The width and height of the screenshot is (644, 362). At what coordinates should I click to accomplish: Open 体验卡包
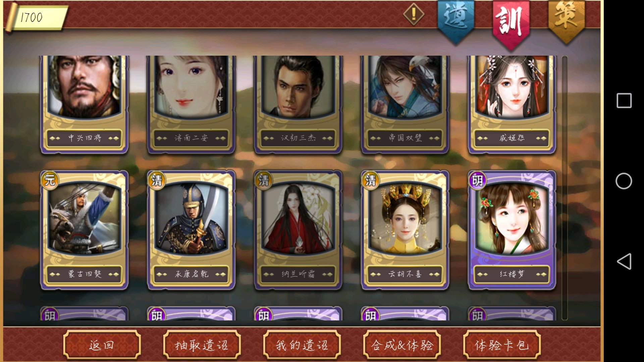pyautogui.click(x=502, y=345)
